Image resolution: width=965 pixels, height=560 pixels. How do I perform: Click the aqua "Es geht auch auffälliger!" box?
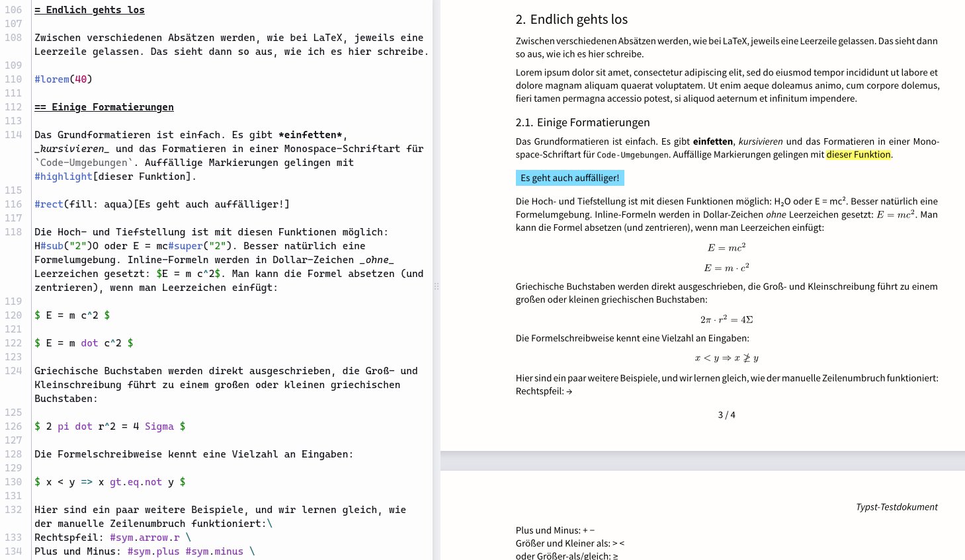point(569,178)
